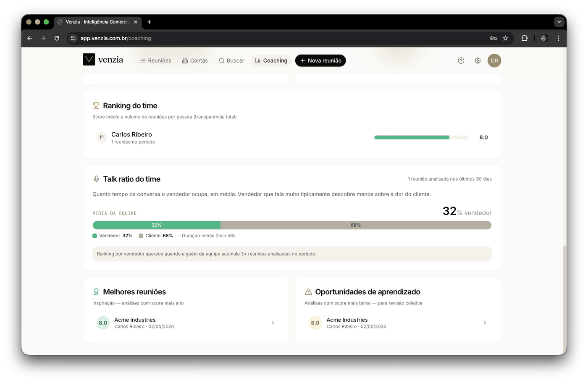Click chevron in Melhores reuniões row
The width and height of the screenshot is (588, 383).
(x=273, y=323)
